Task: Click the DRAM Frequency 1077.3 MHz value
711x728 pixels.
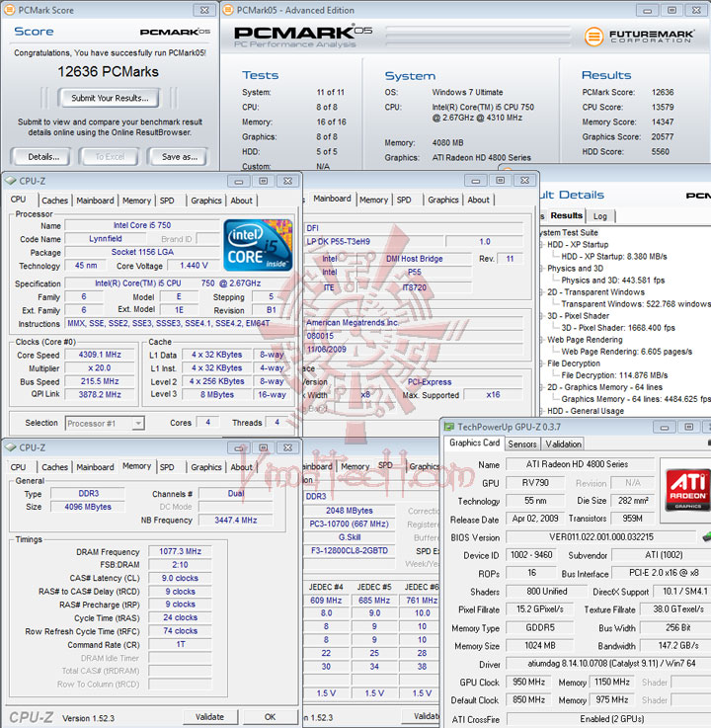Action: pos(180,551)
